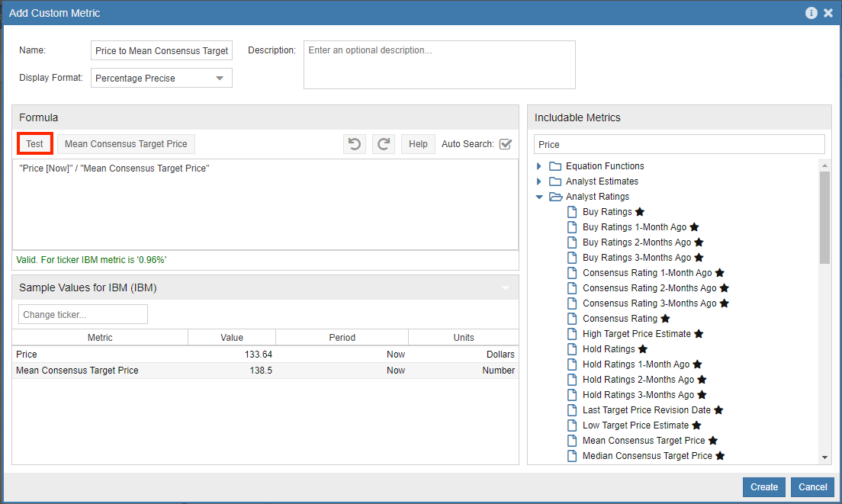The width and height of the screenshot is (842, 504).
Task: Click the open folder icon beside Analyst Ratings
Action: point(554,196)
